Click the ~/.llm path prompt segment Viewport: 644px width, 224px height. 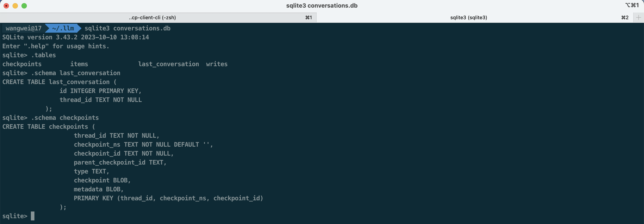pos(63,28)
